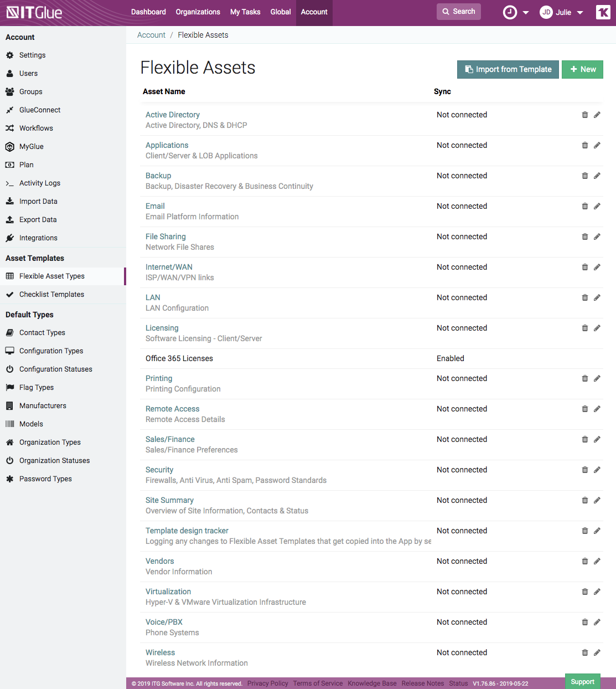Open the Licensing asset type

[x=162, y=327]
